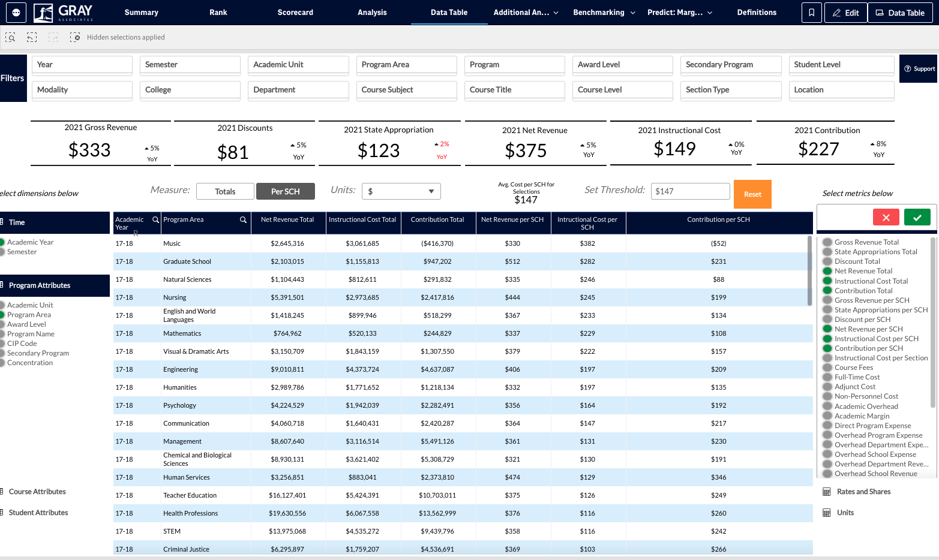Image resolution: width=939 pixels, height=560 pixels.
Task: Go to the Summary tab
Action: coord(142,13)
